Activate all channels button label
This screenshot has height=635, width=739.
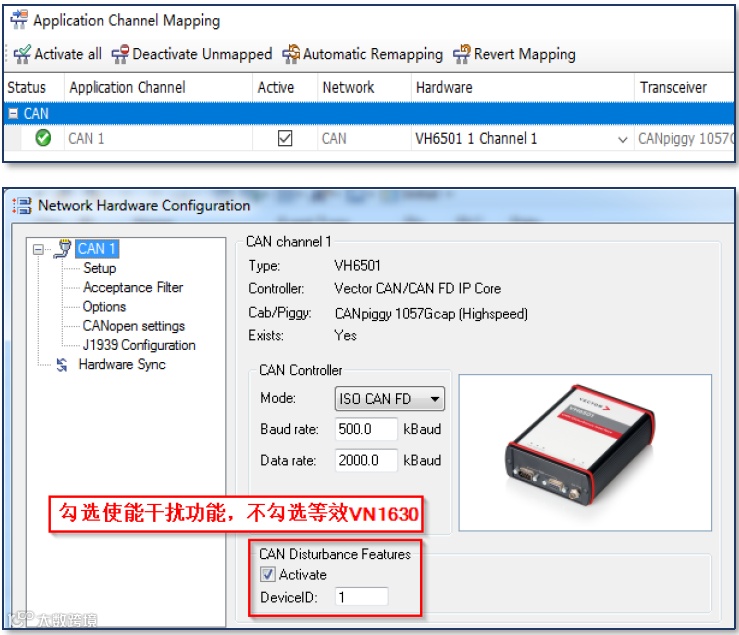[x=68, y=54]
